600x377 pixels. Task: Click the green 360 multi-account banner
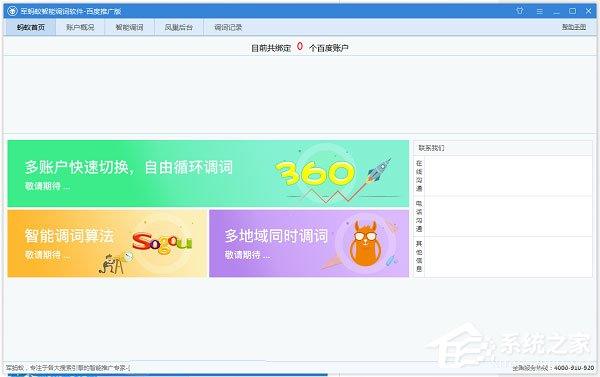208,173
